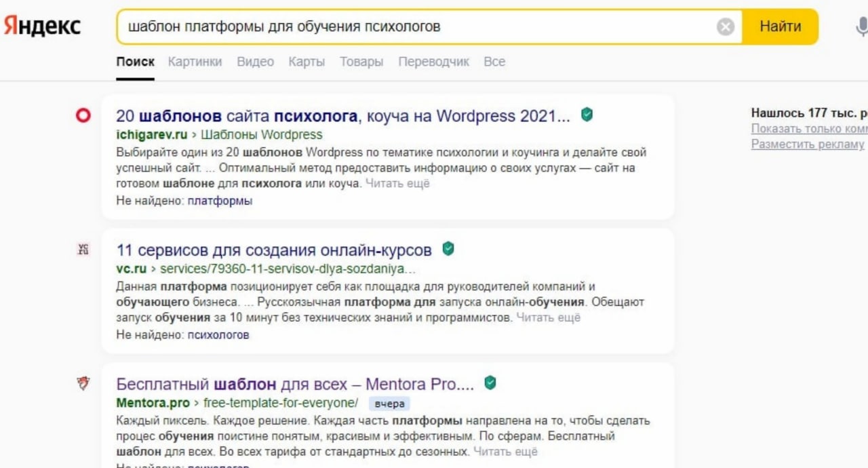Click Читать ещё in the ichigarev.ru snippet
This screenshot has width=868, height=468.
click(397, 184)
